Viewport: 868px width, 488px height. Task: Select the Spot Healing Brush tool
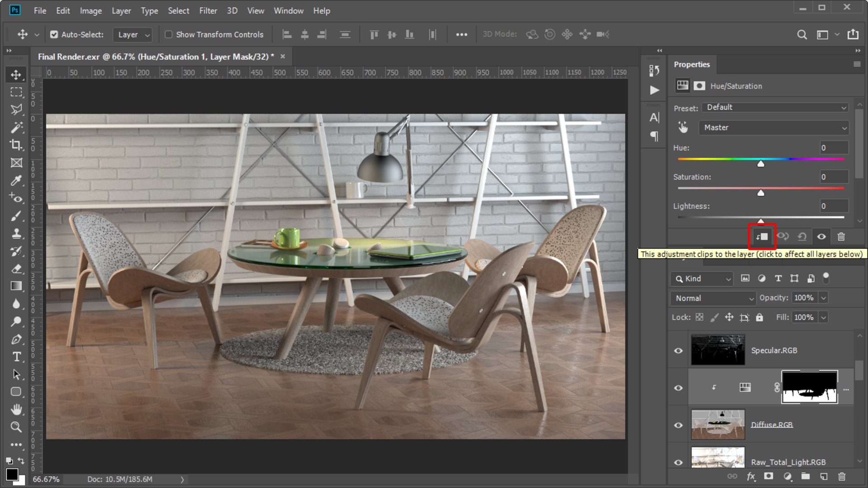pos(16,198)
